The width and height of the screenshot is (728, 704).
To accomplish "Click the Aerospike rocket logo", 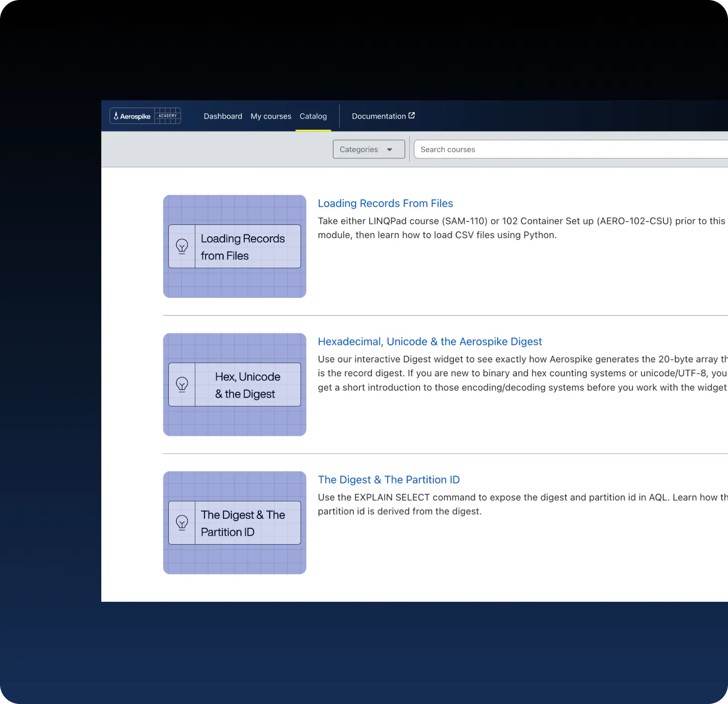I will [116, 116].
